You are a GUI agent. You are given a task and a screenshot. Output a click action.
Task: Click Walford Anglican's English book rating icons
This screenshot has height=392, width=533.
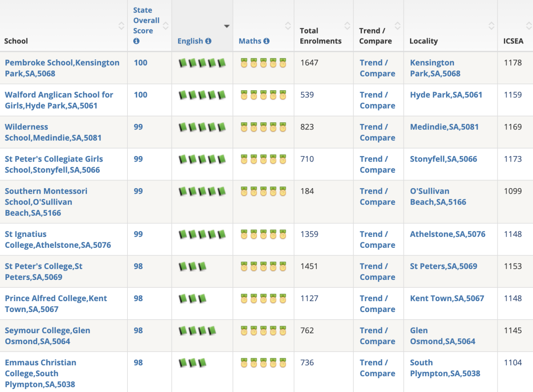point(202,95)
